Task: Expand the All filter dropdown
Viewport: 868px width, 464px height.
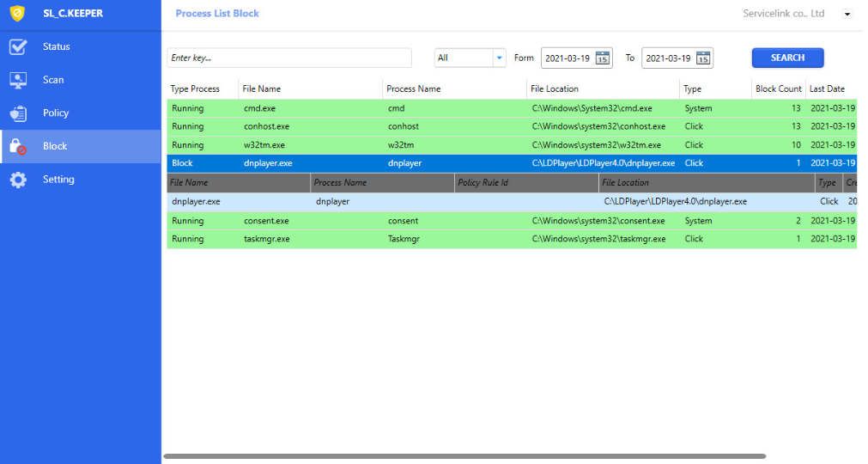Action: [499, 58]
